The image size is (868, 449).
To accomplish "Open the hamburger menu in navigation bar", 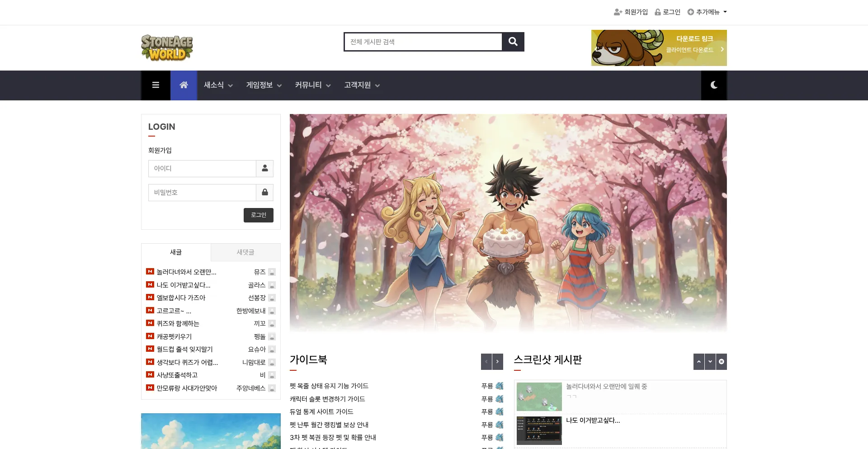I will point(156,85).
